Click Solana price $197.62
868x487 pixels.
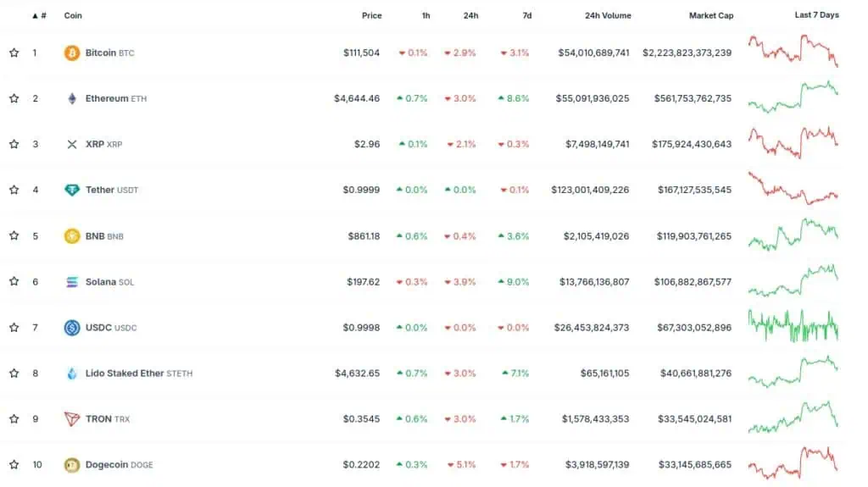click(x=363, y=282)
